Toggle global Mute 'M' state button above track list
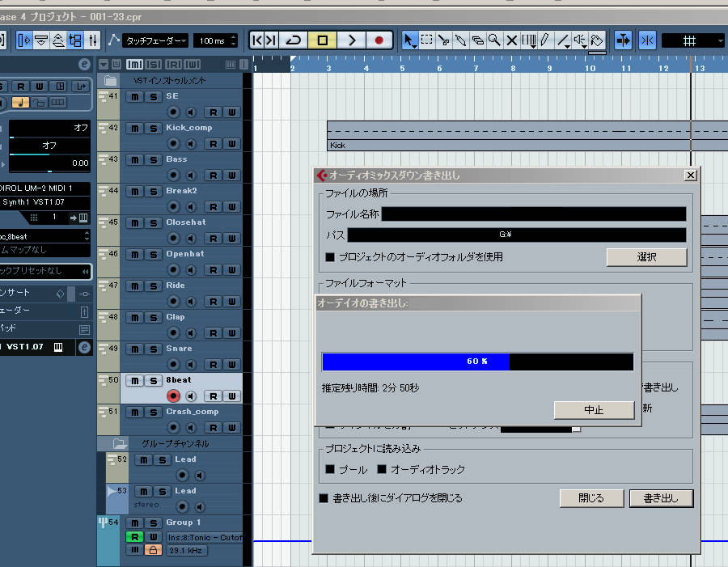The height and width of the screenshot is (567, 728). pos(134,64)
